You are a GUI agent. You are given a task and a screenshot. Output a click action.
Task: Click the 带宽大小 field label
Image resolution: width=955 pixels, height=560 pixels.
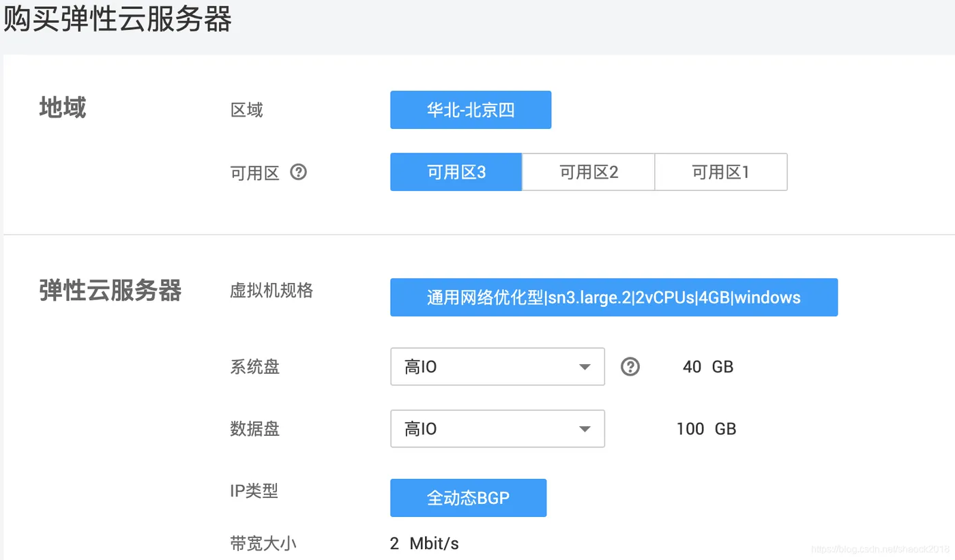pos(263,544)
